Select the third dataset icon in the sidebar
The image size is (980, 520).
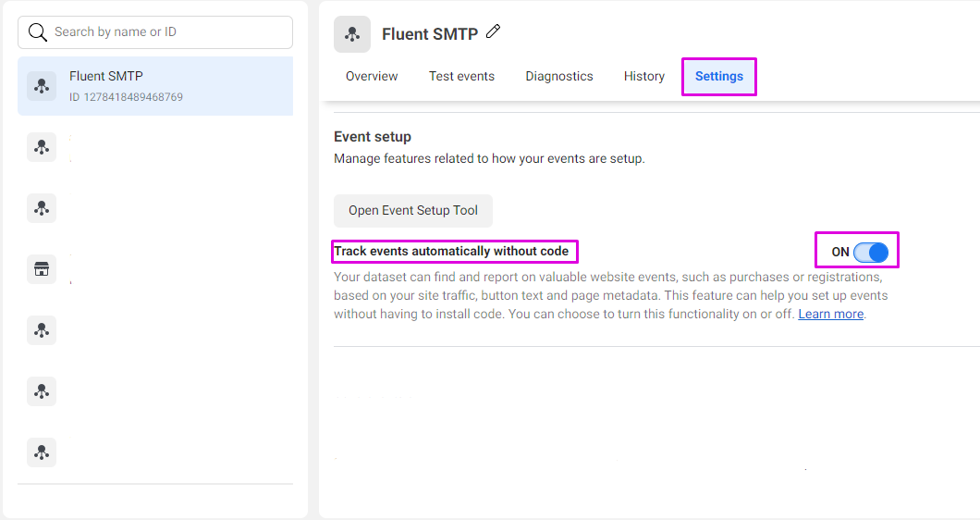42,208
